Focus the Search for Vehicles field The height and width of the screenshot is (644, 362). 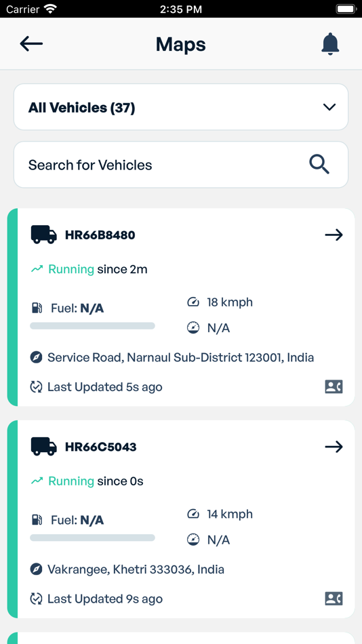click(181, 165)
